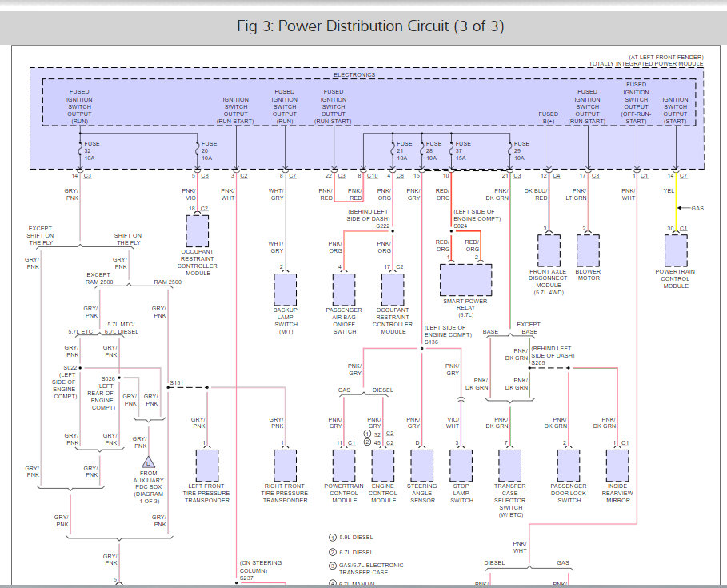Click the Left Front Tire Pressure Transponder box
727x588 pixels.
coord(207,466)
